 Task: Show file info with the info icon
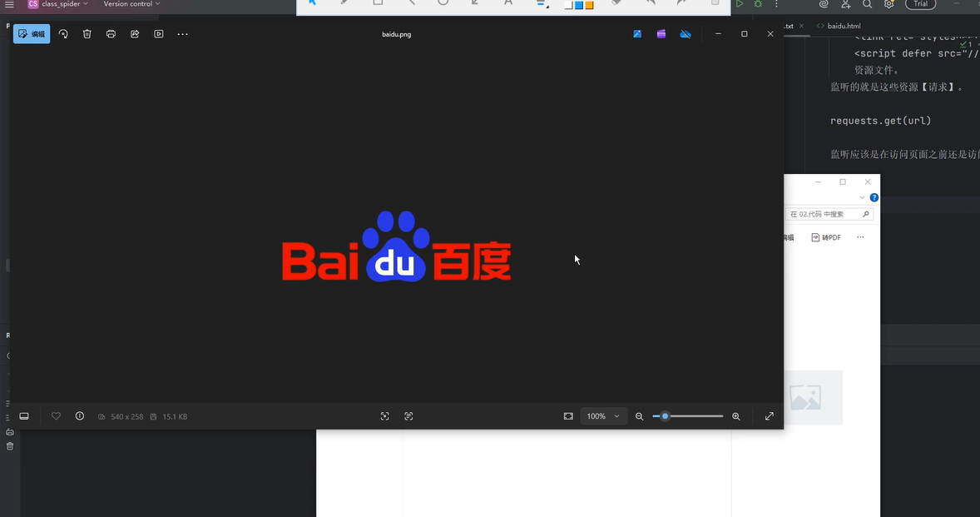click(79, 416)
